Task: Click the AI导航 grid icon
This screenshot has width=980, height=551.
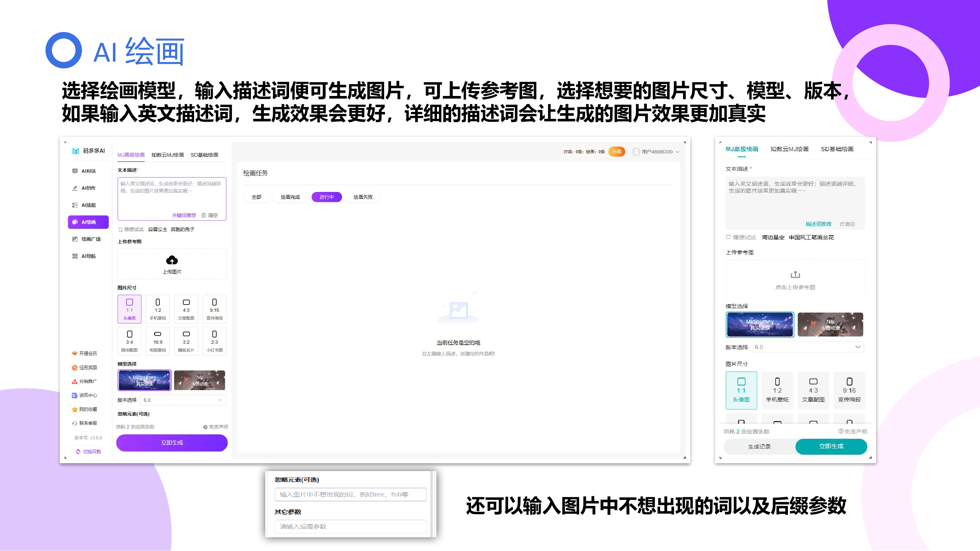Action: click(x=75, y=256)
